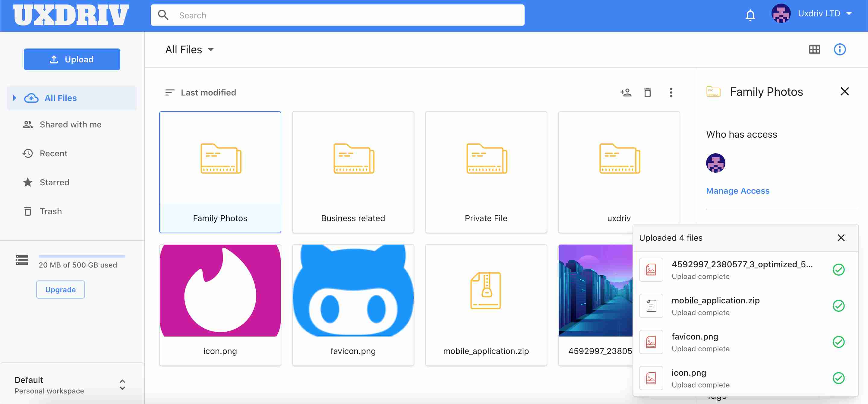Open the notifications bell
868x404 pixels.
750,15
